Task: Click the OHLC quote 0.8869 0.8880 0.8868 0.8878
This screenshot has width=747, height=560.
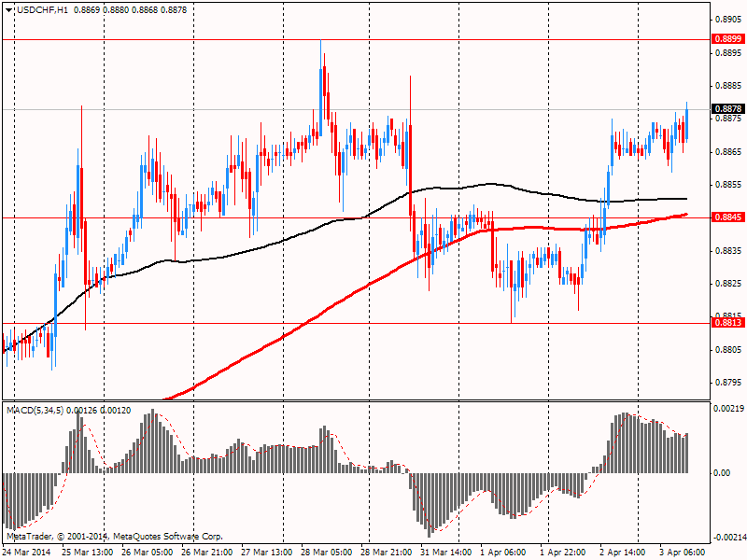Action: (x=131, y=10)
